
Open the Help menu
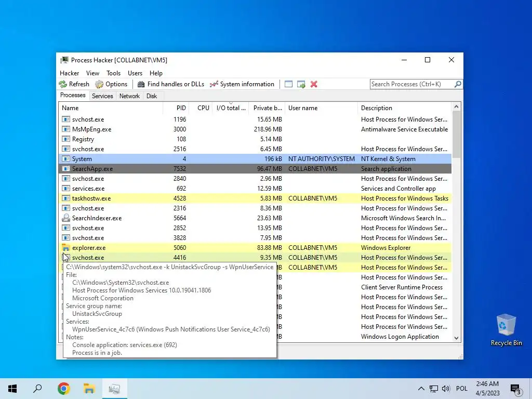pyautogui.click(x=156, y=73)
